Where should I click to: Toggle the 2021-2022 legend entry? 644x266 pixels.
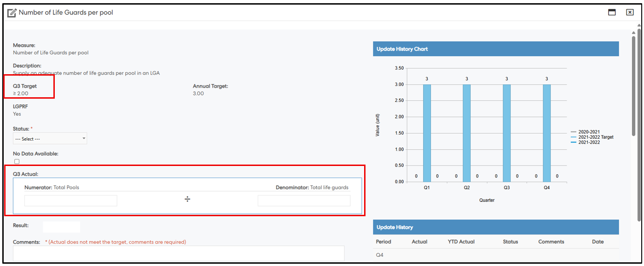[589, 142]
